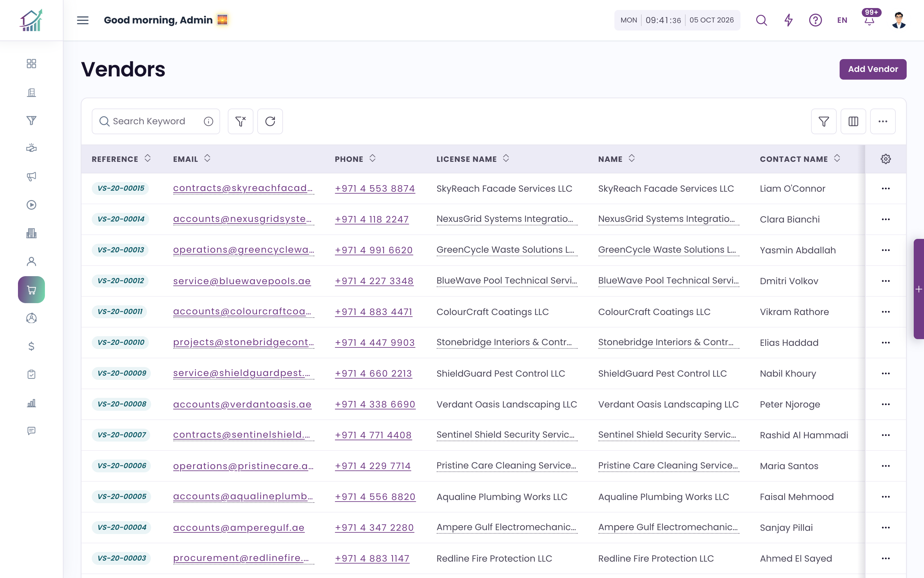Call phone +971 4 229 7714
This screenshot has width=924, height=578.
373,466
